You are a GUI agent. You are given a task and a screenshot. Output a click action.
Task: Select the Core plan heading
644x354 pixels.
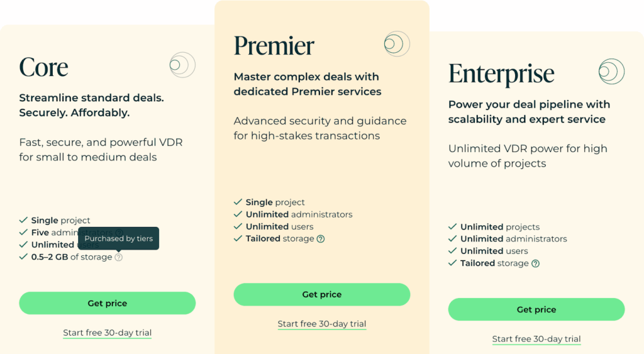(43, 67)
